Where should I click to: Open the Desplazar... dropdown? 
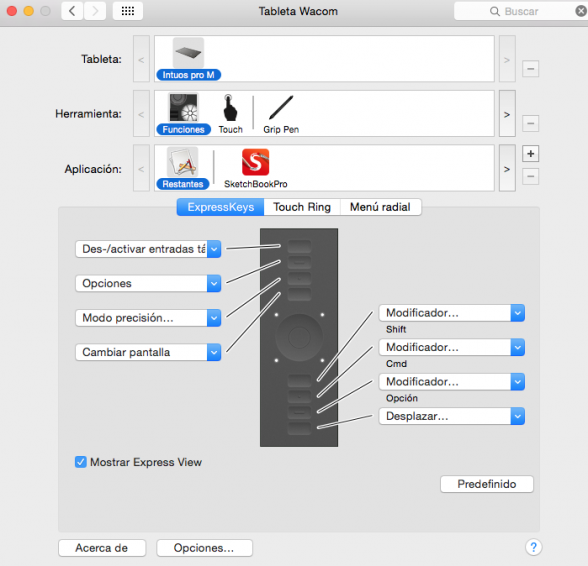pos(452,416)
